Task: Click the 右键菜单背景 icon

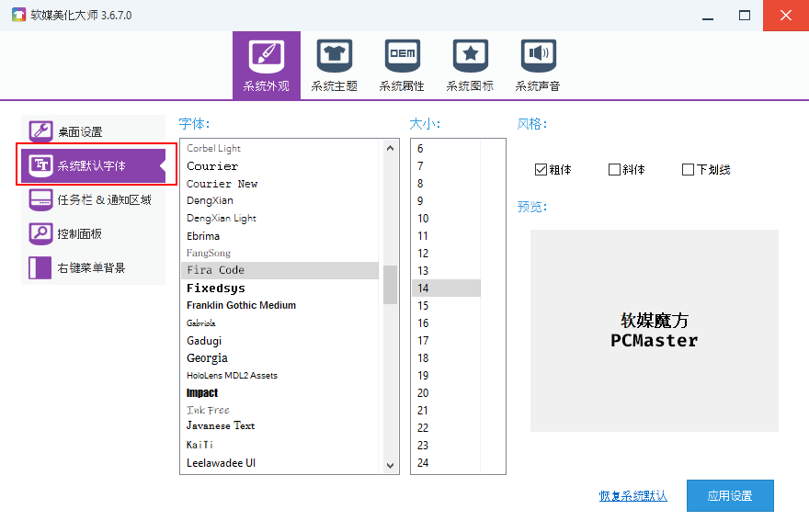Action: coord(41,267)
